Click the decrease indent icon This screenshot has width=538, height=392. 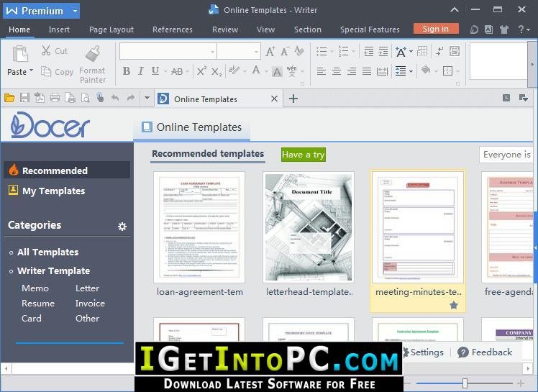368,52
